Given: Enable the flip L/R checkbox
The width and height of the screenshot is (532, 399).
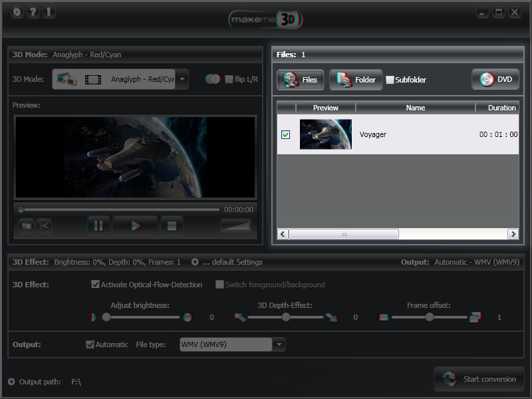Looking at the screenshot, I should point(229,79).
